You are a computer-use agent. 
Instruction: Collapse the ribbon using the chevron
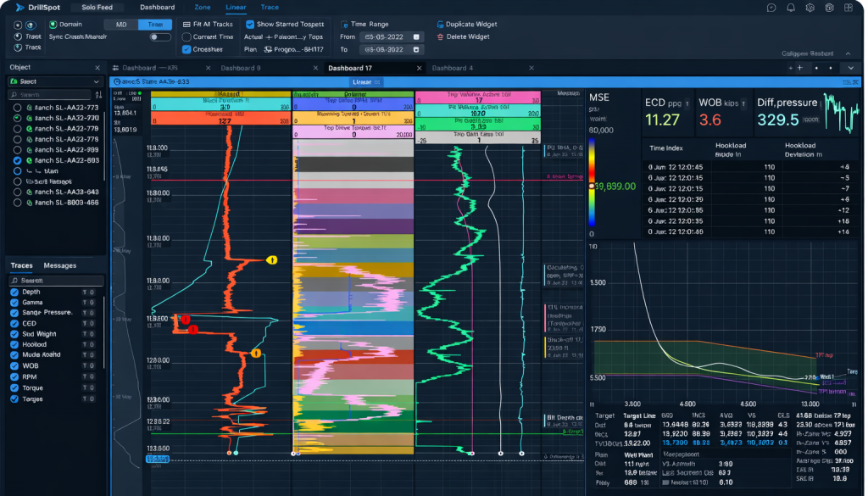click(848, 53)
